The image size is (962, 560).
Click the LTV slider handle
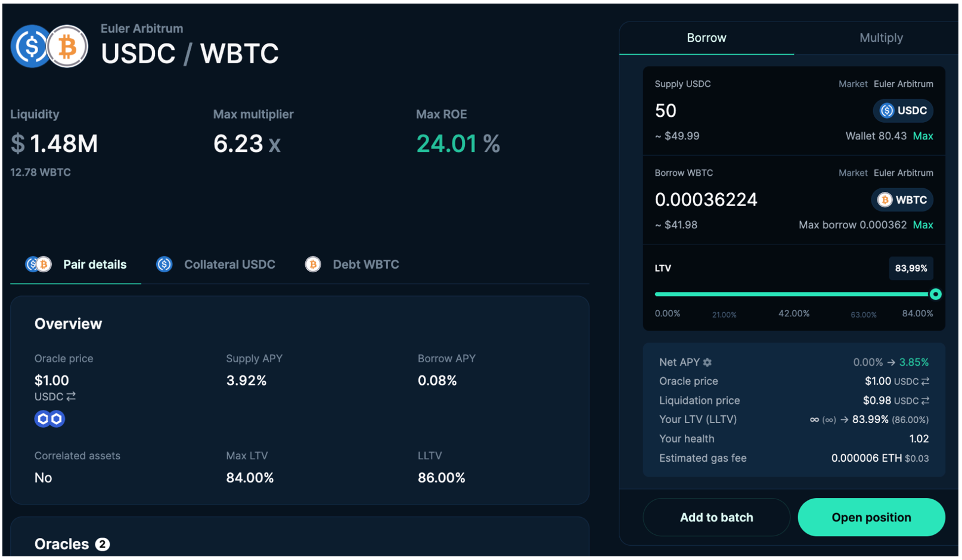[x=935, y=294]
